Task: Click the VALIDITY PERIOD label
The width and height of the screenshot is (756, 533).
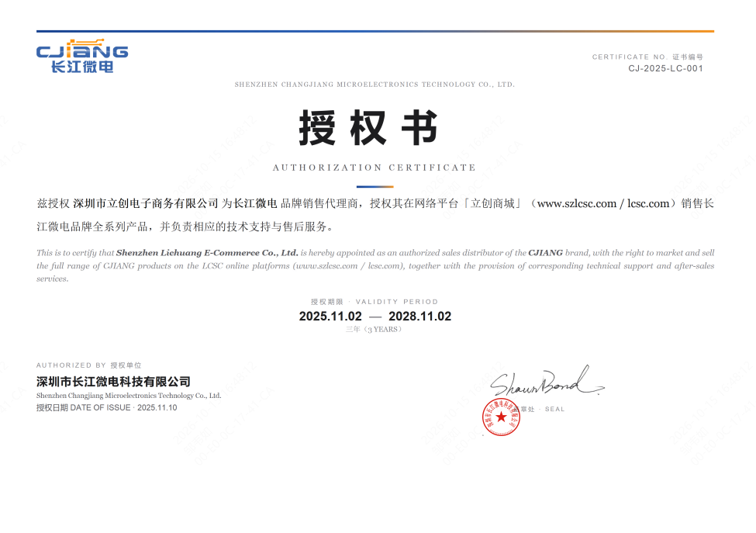Action: pos(397,302)
